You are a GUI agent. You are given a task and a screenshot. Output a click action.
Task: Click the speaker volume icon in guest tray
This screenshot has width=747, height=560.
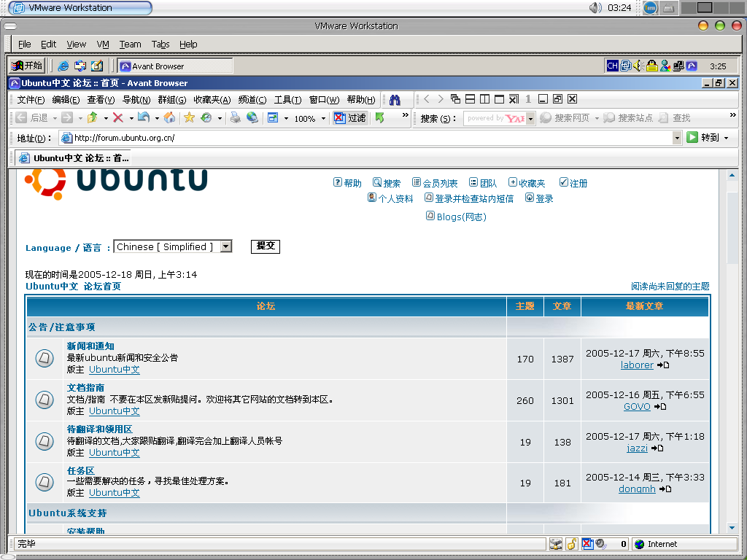[x=638, y=66]
